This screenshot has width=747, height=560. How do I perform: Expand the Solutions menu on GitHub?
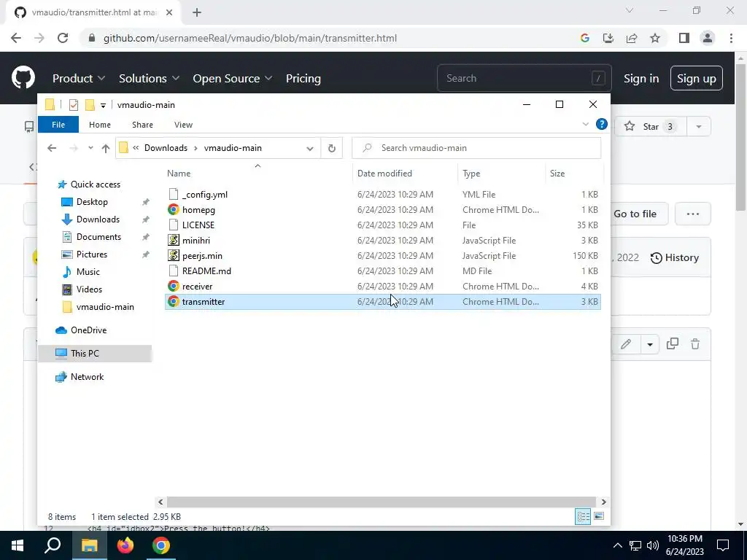149,78
